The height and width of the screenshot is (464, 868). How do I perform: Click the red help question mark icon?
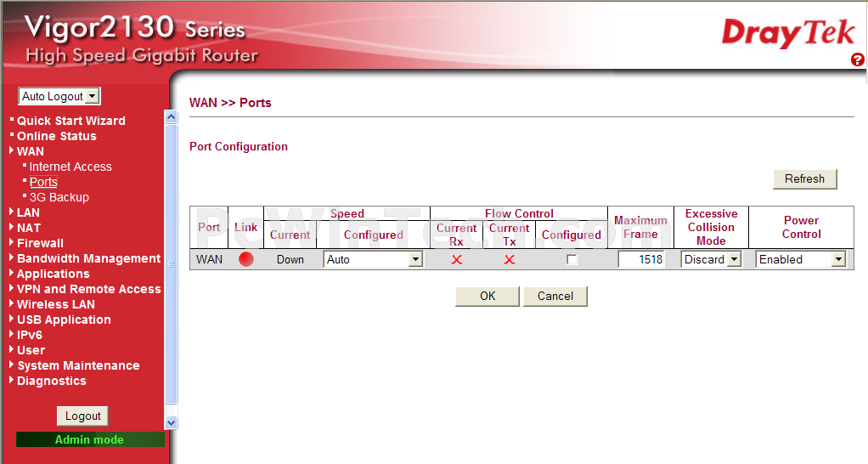pos(858,59)
